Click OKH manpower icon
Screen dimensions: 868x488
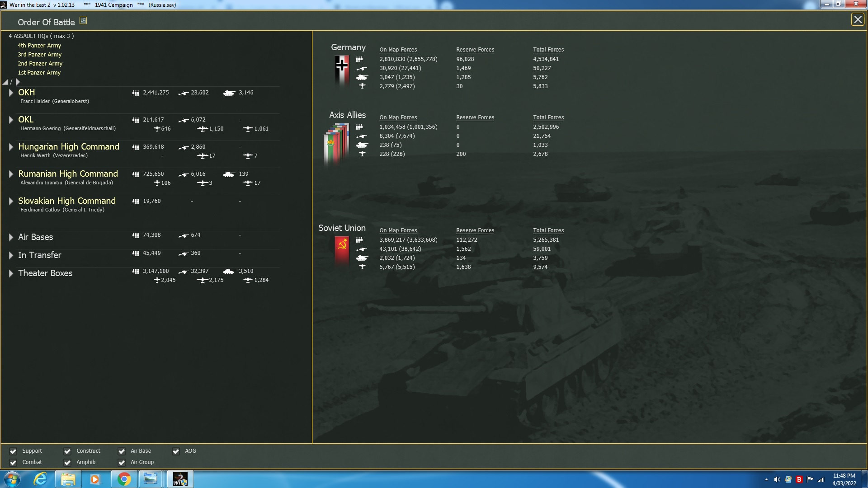(x=136, y=93)
